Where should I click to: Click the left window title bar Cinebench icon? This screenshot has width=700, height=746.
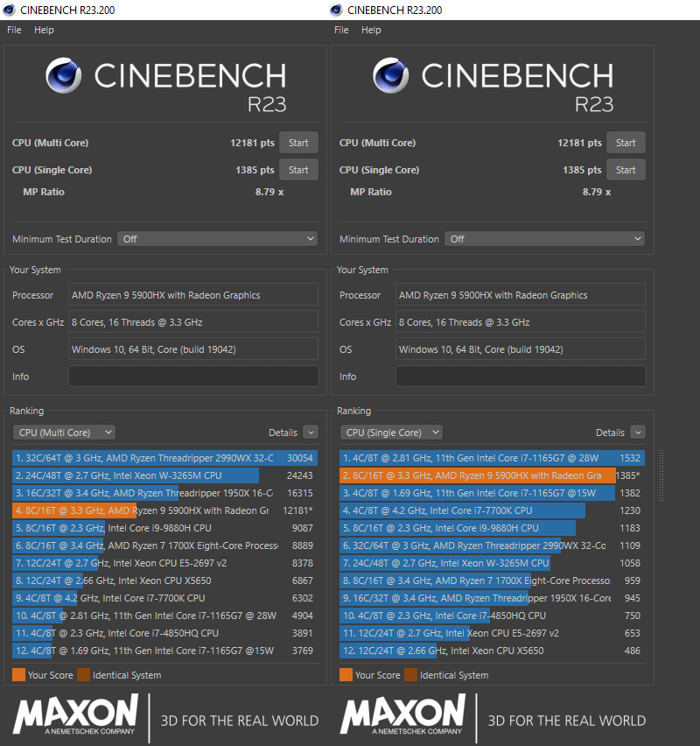point(9,10)
